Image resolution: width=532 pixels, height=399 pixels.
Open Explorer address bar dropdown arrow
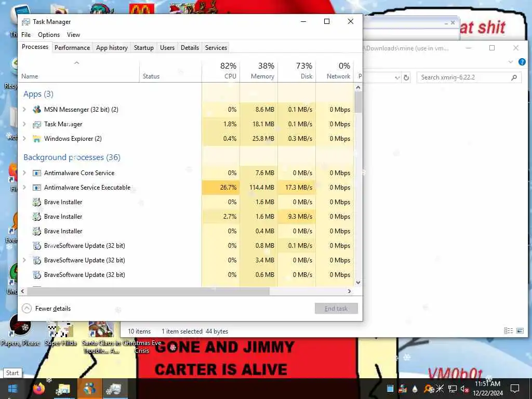397,78
